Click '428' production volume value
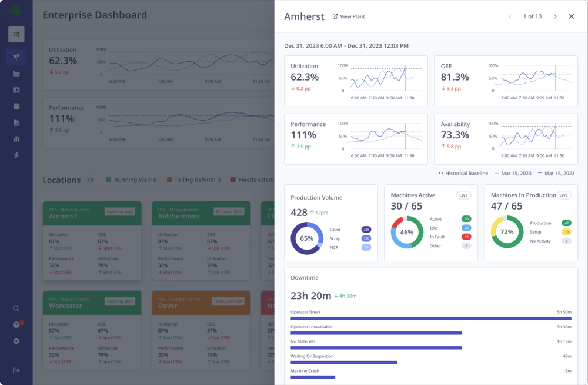Viewport: 588px width, 385px height. 299,213
